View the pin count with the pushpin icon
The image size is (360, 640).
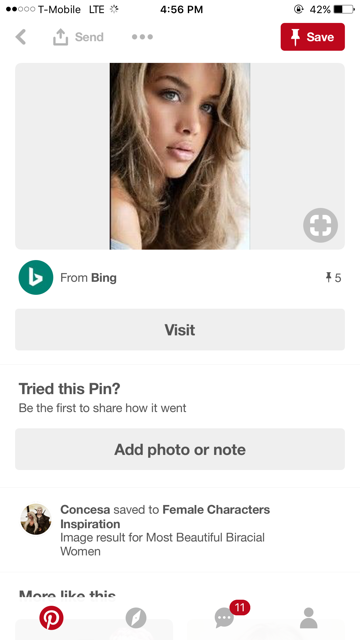pyautogui.click(x=333, y=278)
